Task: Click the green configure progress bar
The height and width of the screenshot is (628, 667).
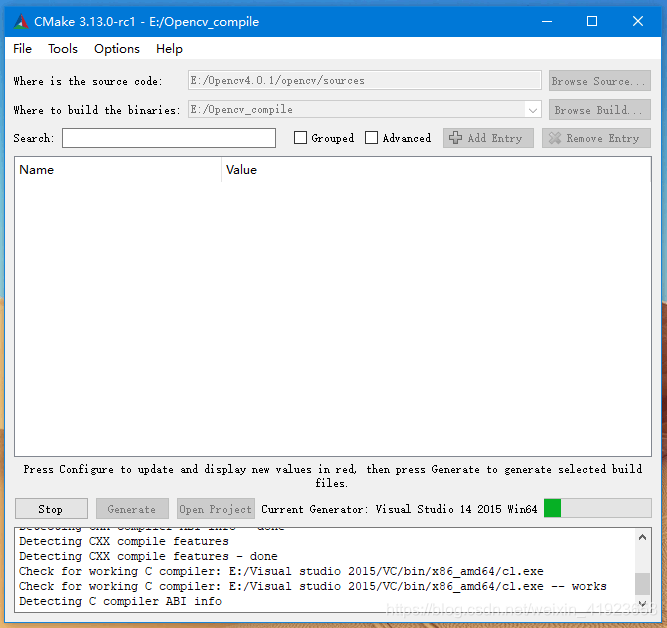Action: pyautogui.click(x=597, y=508)
